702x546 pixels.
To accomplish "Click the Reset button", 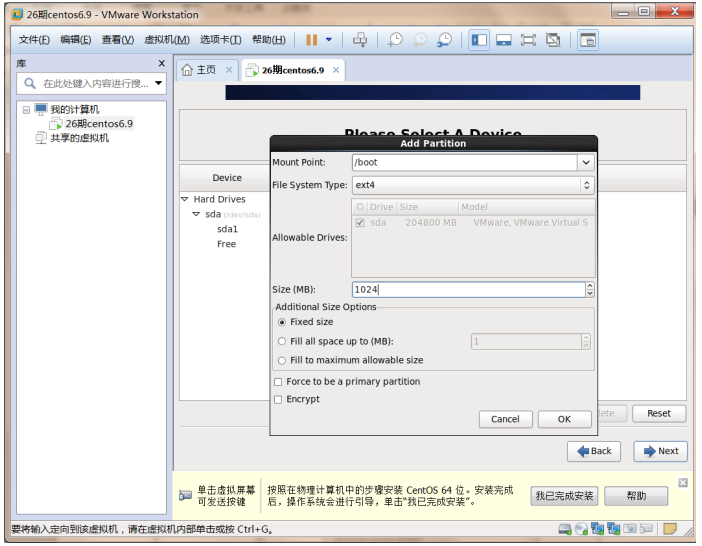I will click(x=659, y=414).
